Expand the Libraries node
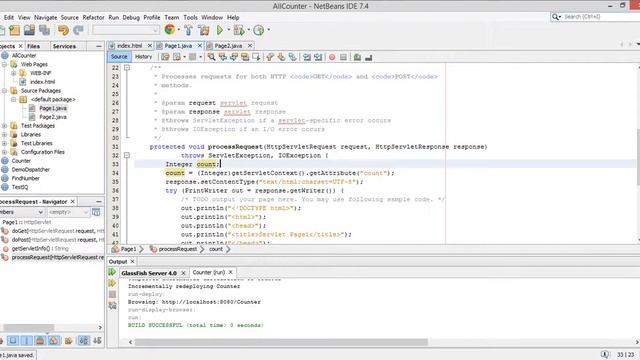This screenshot has width=640, height=360. [4, 134]
